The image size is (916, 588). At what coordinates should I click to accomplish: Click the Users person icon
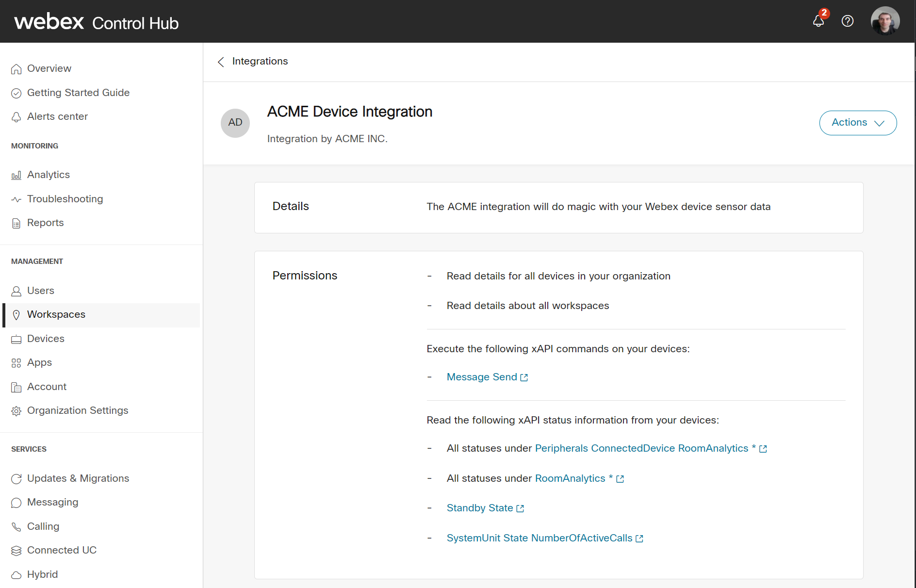[16, 291]
